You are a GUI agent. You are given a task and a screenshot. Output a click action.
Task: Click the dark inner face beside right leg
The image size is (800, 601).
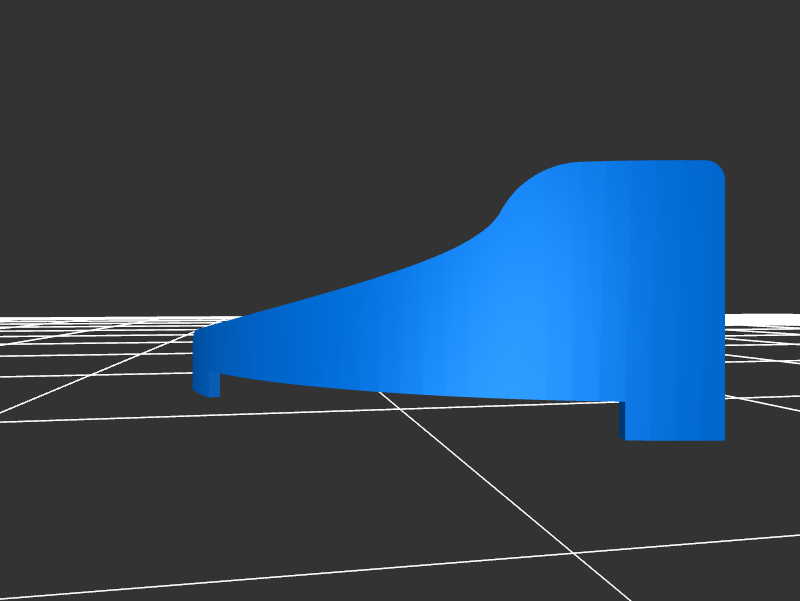(x=622, y=420)
